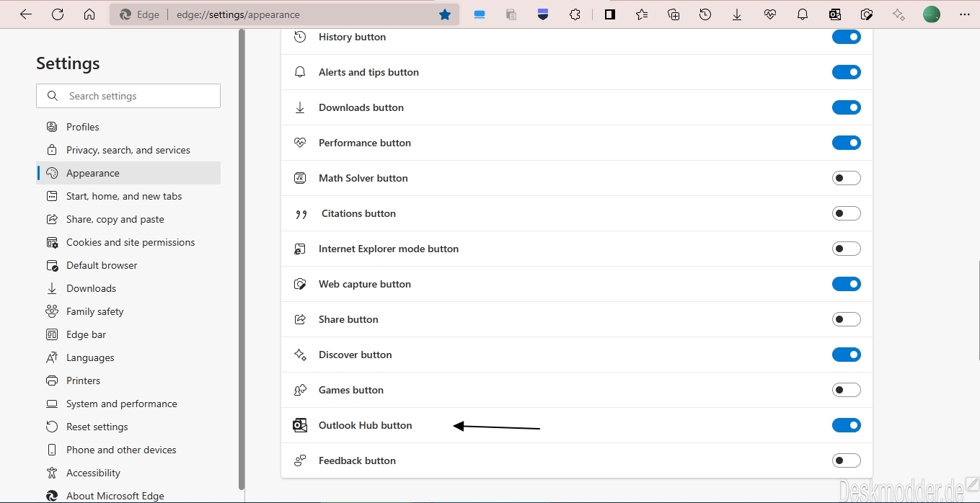Disable the Performance button toggle

847,143
